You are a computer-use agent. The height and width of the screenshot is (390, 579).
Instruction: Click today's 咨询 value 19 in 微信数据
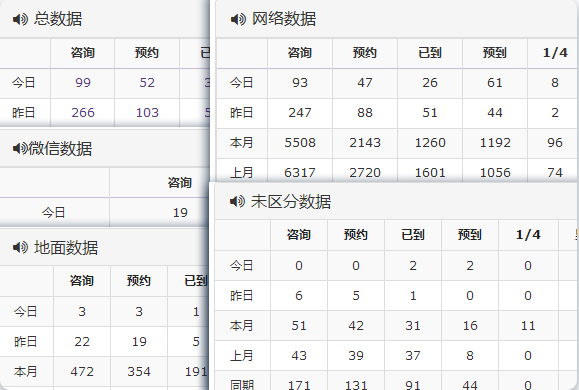click(x=180, y=213)
